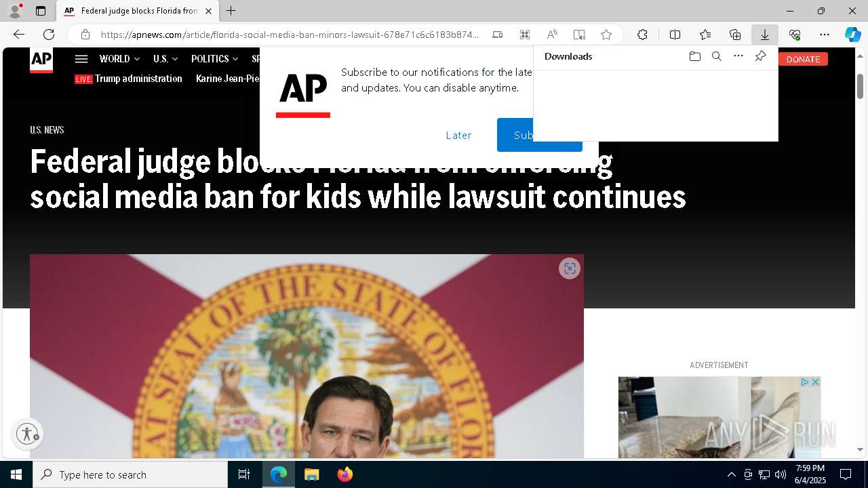Click the taskbar search box

click(x=130, y=474)
